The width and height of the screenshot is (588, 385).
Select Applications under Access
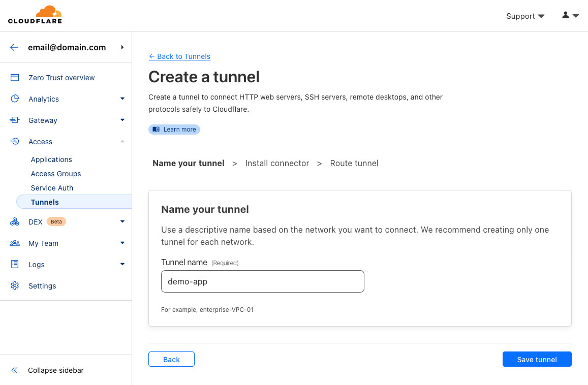coord(51,159)
